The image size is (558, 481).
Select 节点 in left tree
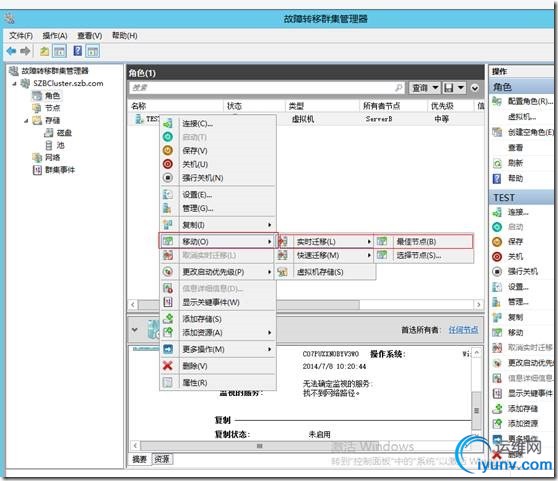tap(52, 108)
